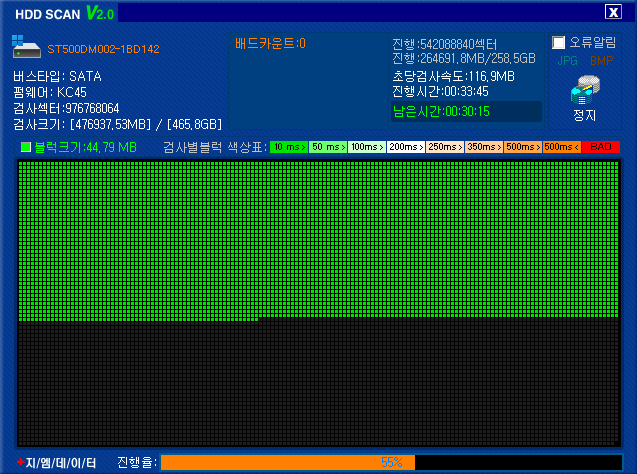The width and height of the screenshot is (637, 474).
Task: Click the 250ms color legend swatch
Action: tap(445, 147)
